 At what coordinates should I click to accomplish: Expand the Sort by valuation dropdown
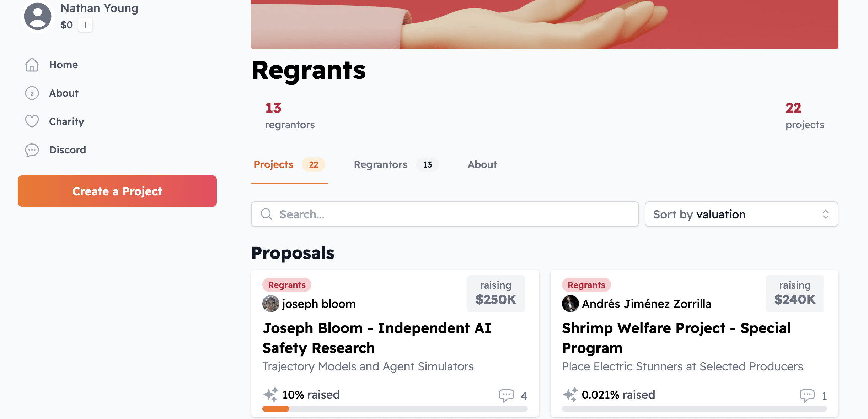741,214
